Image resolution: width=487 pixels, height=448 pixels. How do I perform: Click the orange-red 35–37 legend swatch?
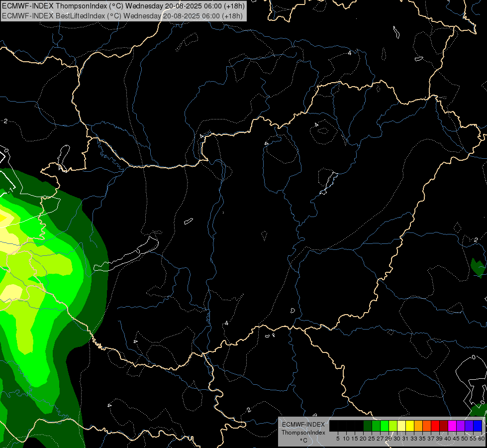(x=427, y=426)
